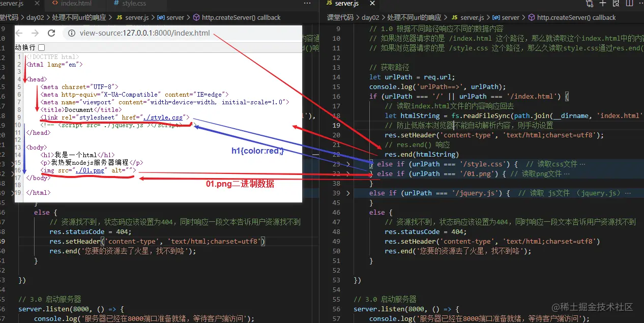Reload the view-source page
The height and width of the screenshot is (323, 644).
[x=51, y=33]
